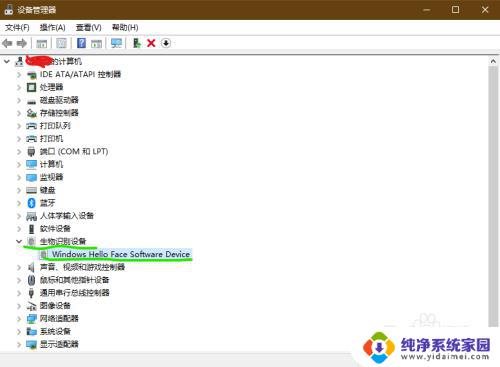The height and width of the screenshot is (367, 500).
Task: Click the port icon beside 端口 (COM 和 LPT)
Action: pyautogui.click(x=31, y=152)
